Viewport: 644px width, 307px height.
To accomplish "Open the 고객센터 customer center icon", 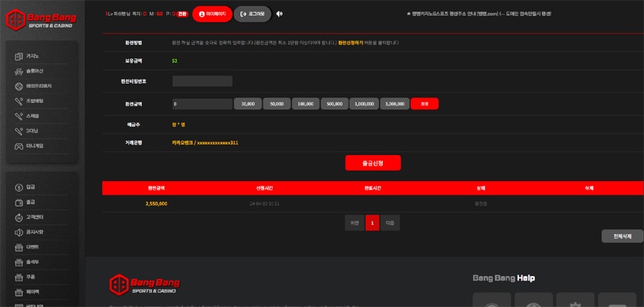I will click(x=19, y=218).
